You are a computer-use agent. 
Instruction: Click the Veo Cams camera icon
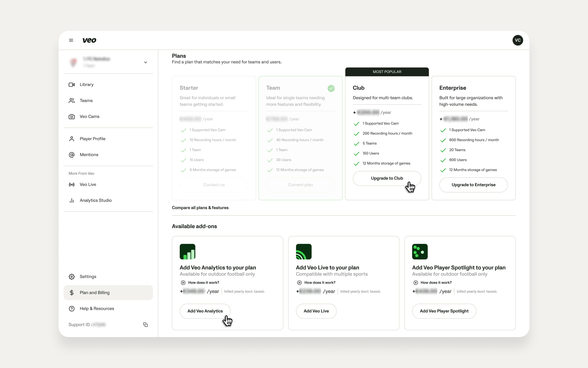pyautogui.click(x=72, y=117)
